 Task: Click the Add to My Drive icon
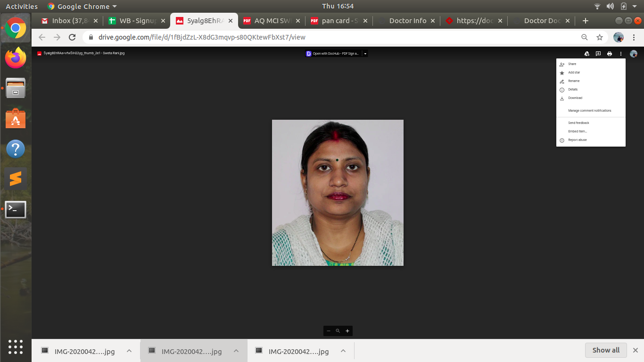click(586, 54)
